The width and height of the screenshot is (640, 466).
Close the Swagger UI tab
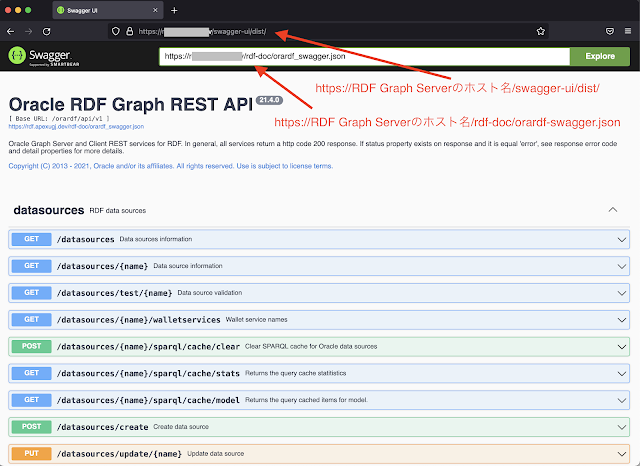coord(155,10)
